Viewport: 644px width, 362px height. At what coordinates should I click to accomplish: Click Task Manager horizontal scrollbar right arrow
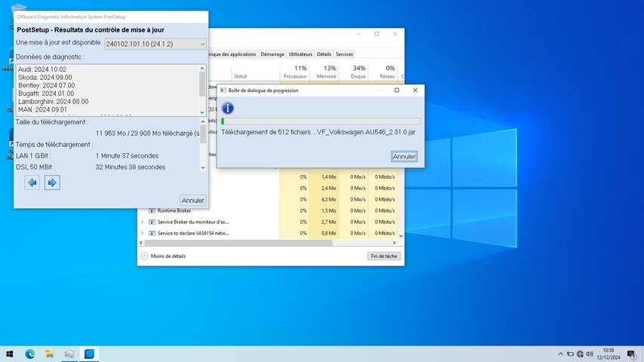[394, 243]
